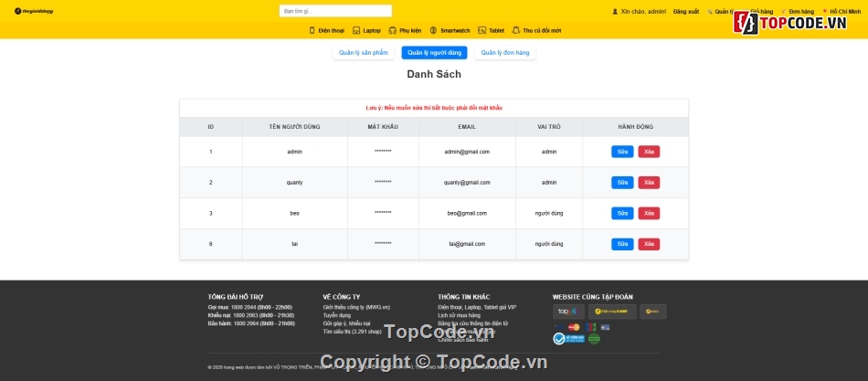Click the blue checkmark certification badge
This screenshot has width=868, height=381.
[x=568, y=338]
